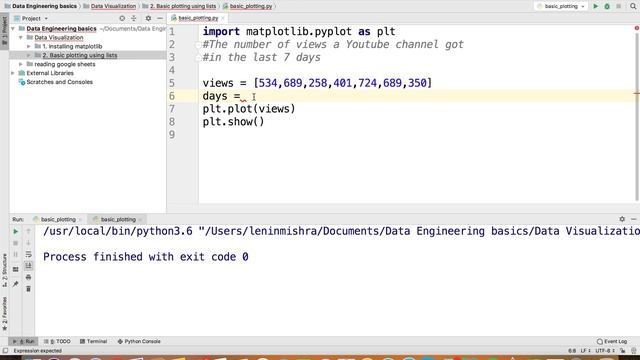
Task: Click the Collapse All icon in Project panel header
Action: pos(133,18)
